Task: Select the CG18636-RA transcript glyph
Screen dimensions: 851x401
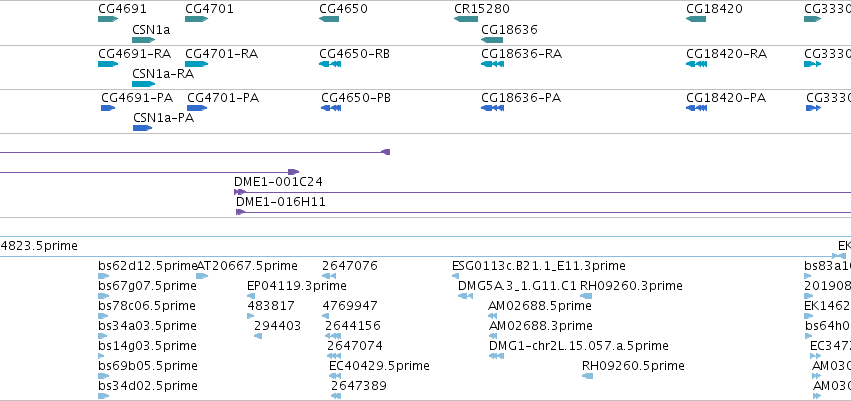Action: coord(492,64)
